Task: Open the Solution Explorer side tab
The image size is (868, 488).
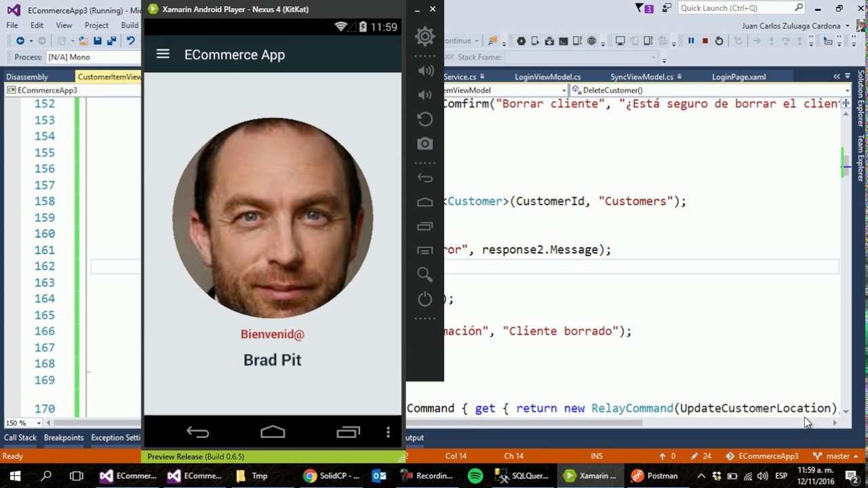Action: pos(861,98)
